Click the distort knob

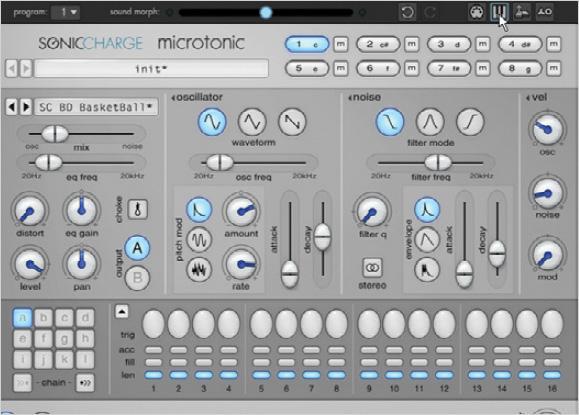(30, 211)
